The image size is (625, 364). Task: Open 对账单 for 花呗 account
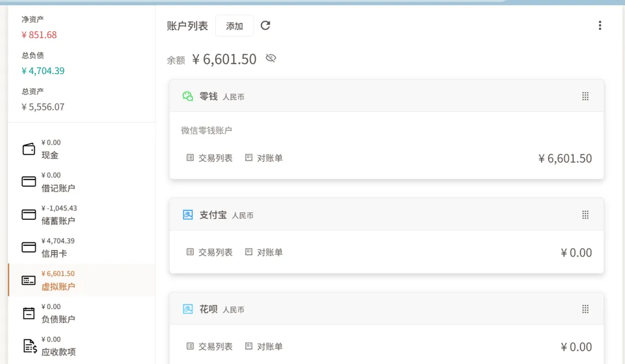pyautogui.click(x=264, y=347)
